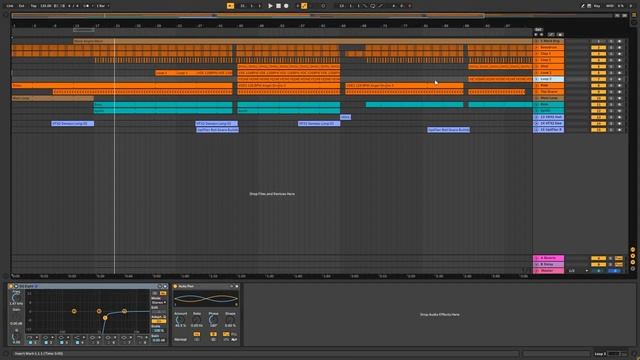Image resolution: width=640 pixels, height=360 pixels.
Task: Toggle MIDI map mode
Action: [x=610, y=6]
